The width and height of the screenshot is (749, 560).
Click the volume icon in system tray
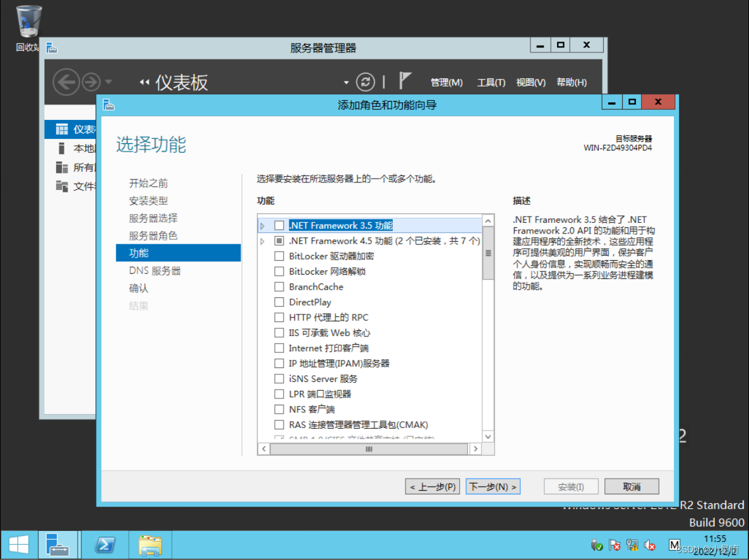tap(650, 545)
